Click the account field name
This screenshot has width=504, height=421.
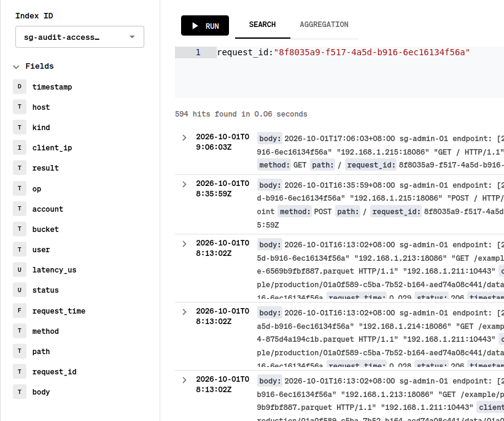point(47,209)
